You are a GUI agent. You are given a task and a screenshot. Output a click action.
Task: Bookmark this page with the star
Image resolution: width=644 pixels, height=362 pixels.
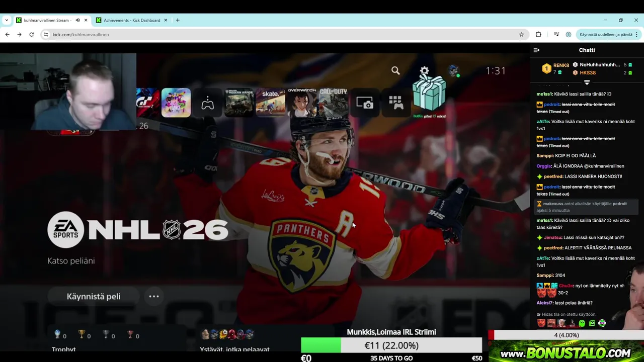tap(521, 35)
